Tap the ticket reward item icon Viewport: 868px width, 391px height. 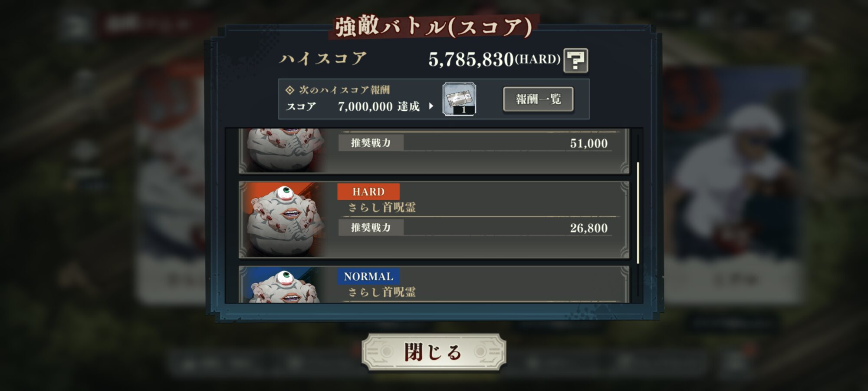(459, 99)
